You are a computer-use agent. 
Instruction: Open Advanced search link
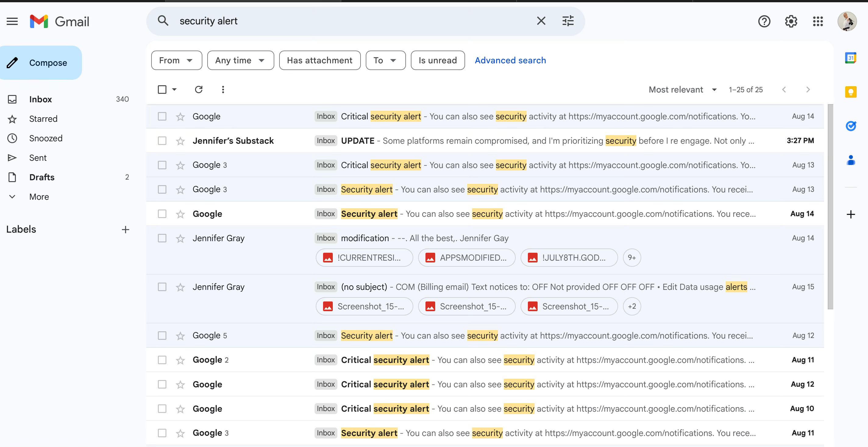(510, 61)
